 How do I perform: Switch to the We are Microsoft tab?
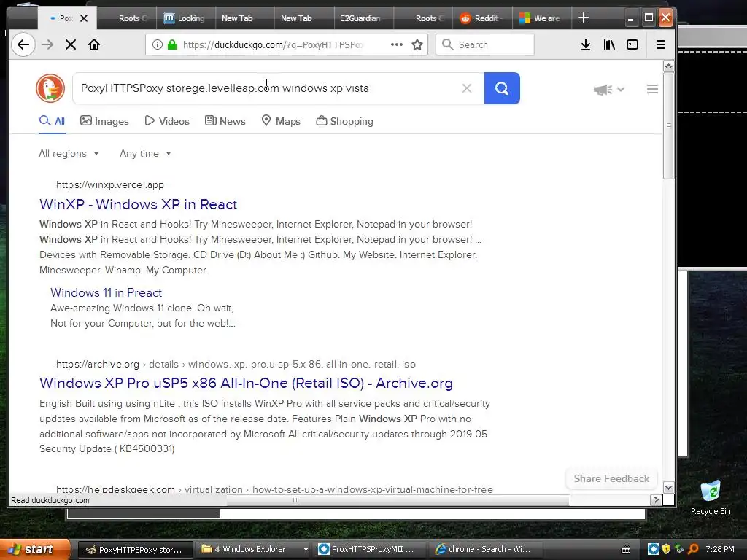click(x=541, y=18)
